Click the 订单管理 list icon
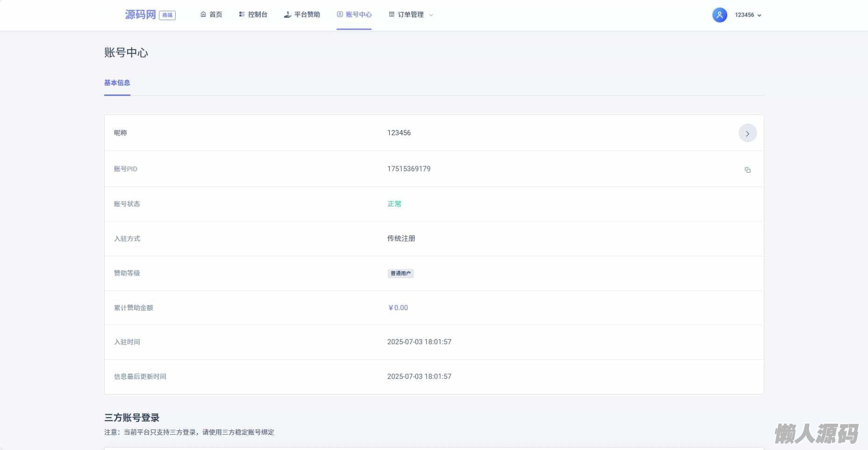Viewport: 868px width, 450px height. 392,15
